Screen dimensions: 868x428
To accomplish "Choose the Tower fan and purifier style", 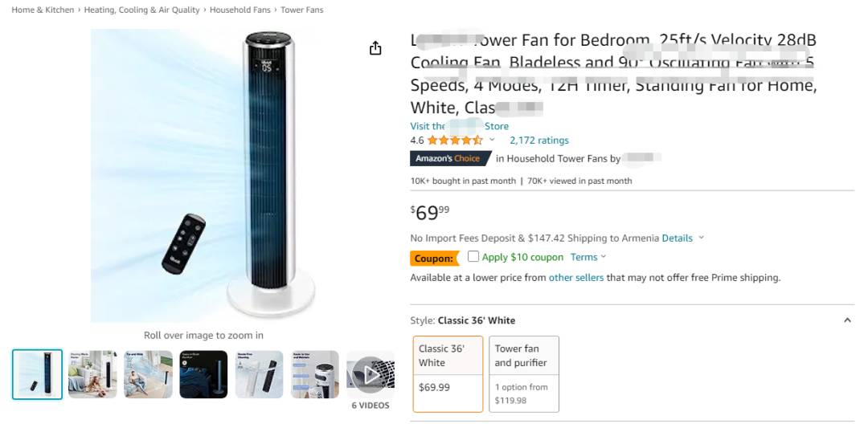I will [x=523, y=373].
